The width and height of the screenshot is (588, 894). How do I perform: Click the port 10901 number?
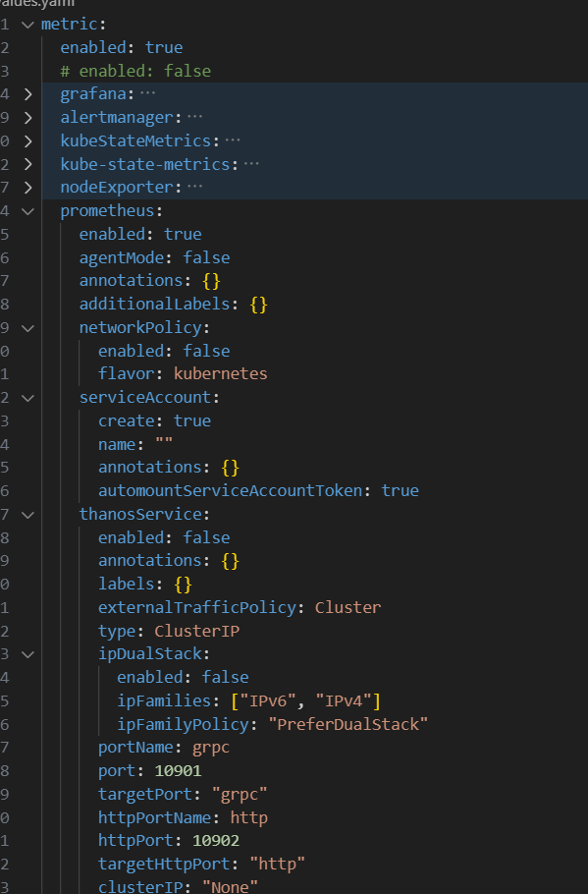coord(178,771)
